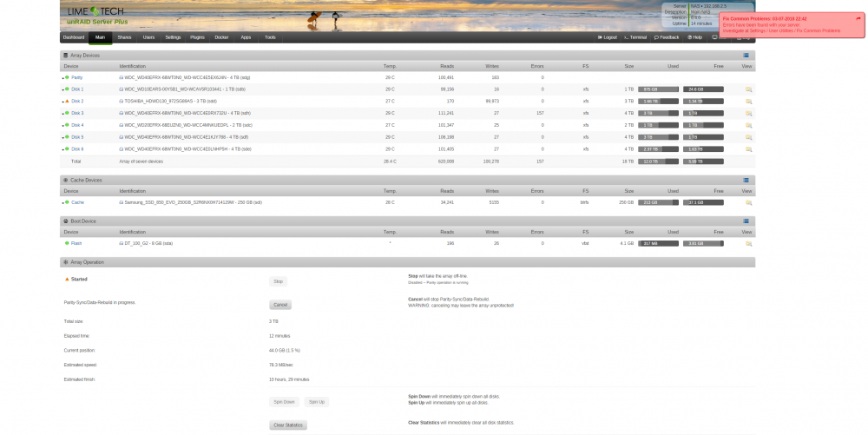The image size is (868, 435).
Task: Click the Cache used-space bar 213 GB
Action: (x=658, y=202)
